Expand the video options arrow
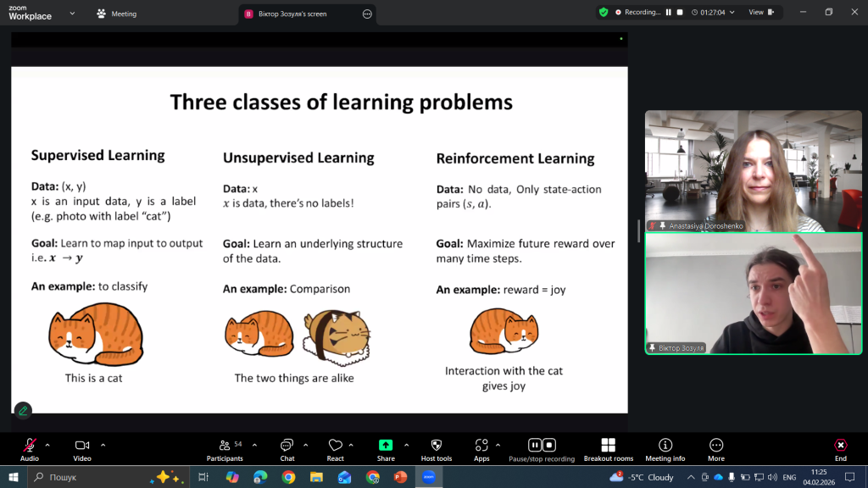868x488 pixels. 103,444
